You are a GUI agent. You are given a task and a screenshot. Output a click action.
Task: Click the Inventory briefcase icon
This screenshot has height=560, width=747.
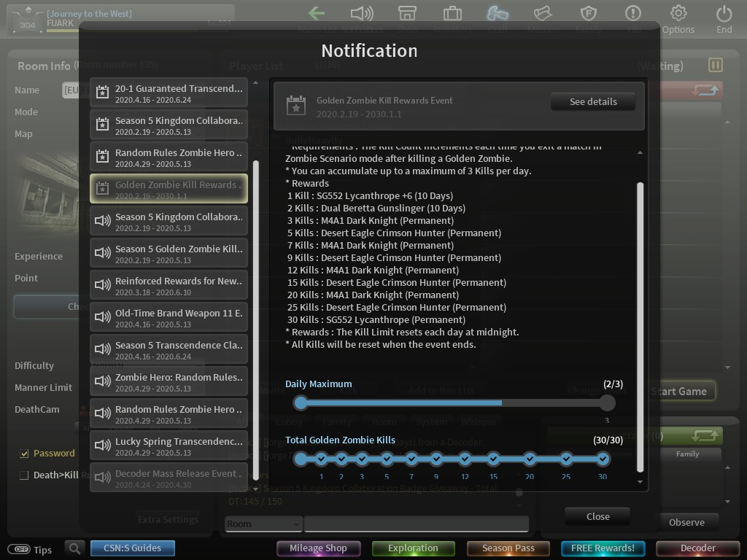[x=452, y=13]
